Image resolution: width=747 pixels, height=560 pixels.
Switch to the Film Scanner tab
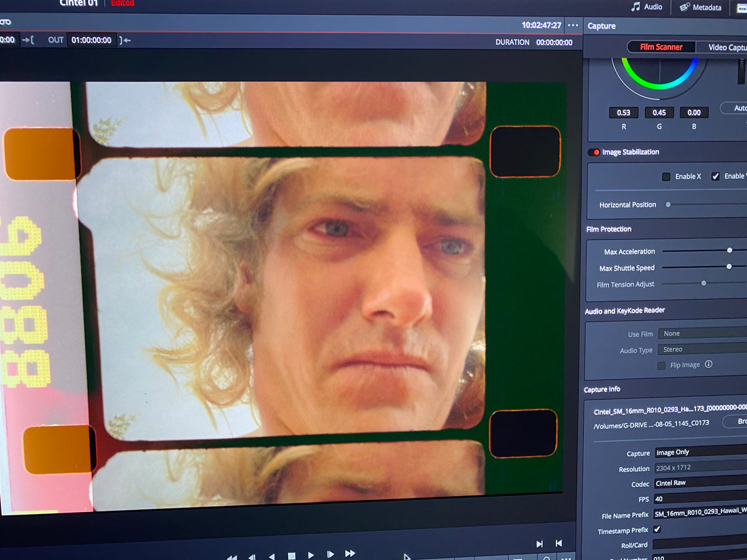661,47
